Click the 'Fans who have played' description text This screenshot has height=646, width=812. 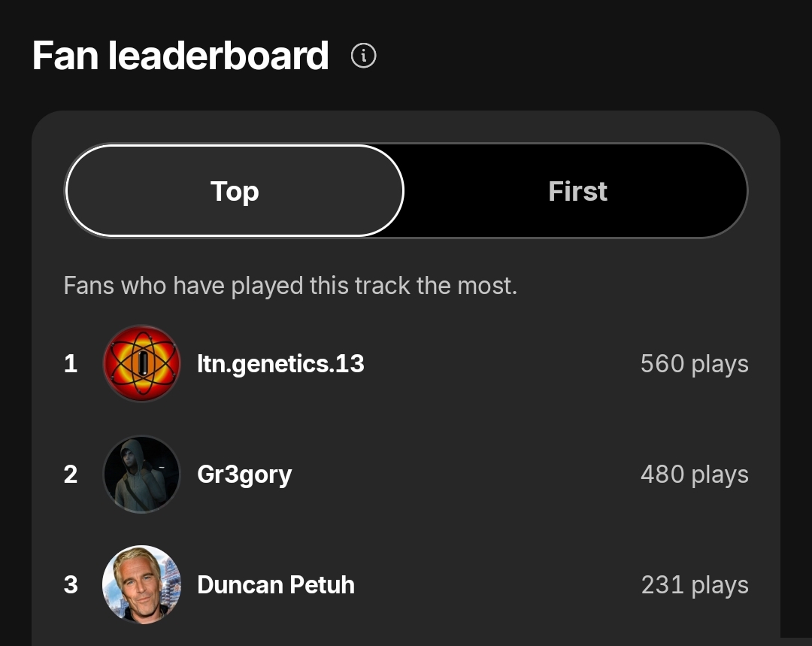click(x=290, y=286)
